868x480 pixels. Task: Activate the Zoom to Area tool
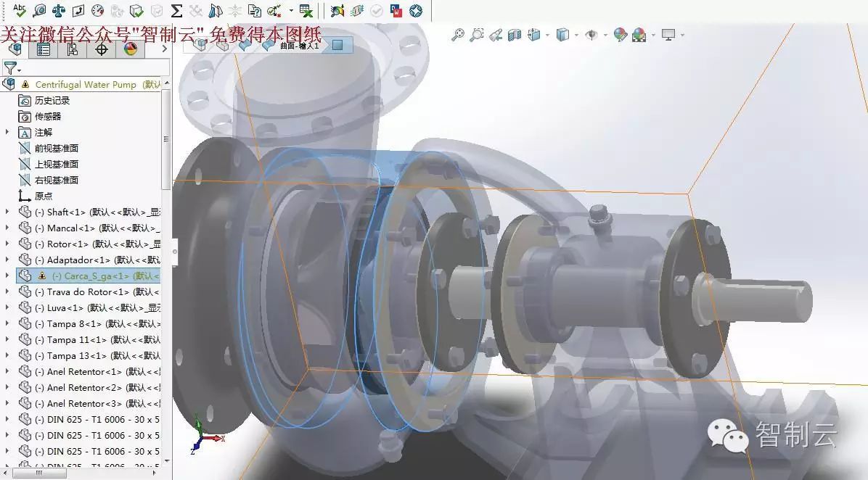[x=477, y=35]
